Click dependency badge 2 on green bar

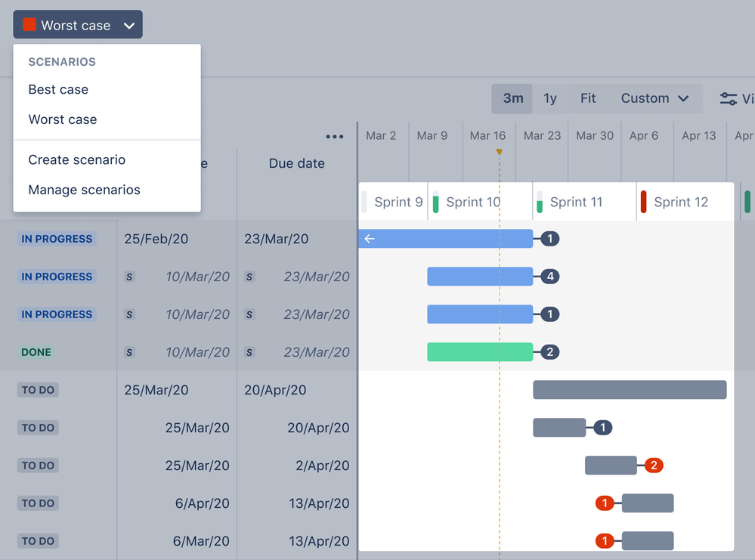tap(550, 352)
